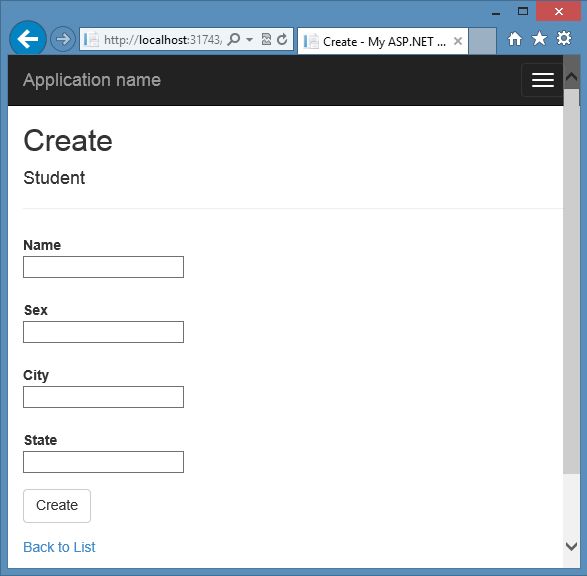This screenshot has width=587, height=576.
Task: Click inside the State text field
Action: tap(103, 462)
